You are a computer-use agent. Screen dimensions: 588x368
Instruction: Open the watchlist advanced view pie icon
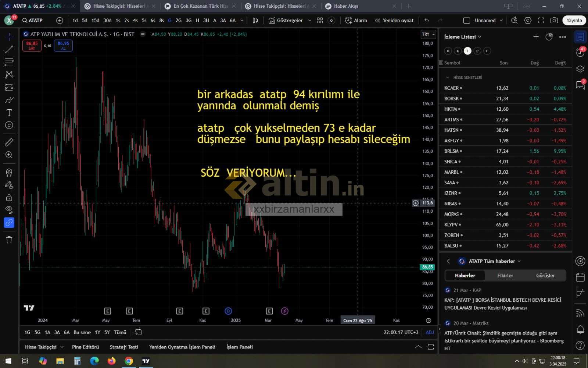pos(549,37)
